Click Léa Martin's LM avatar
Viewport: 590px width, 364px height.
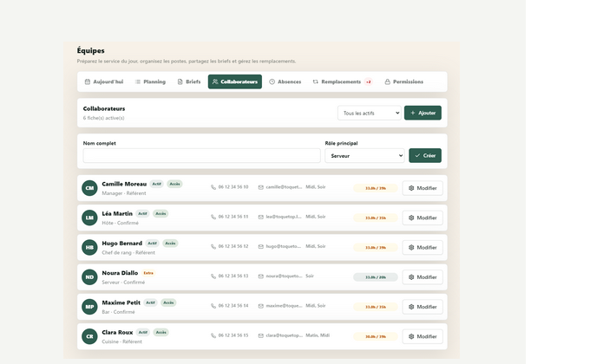click(89, 218)
